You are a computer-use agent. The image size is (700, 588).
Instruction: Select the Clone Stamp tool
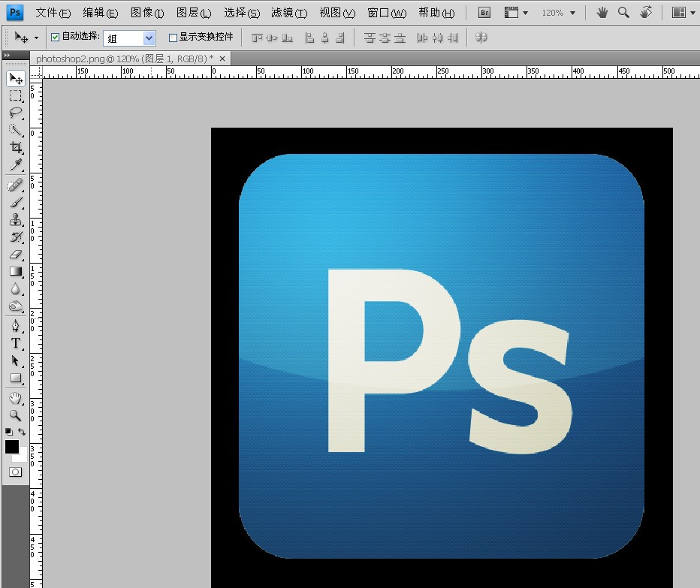click(15, 220)
